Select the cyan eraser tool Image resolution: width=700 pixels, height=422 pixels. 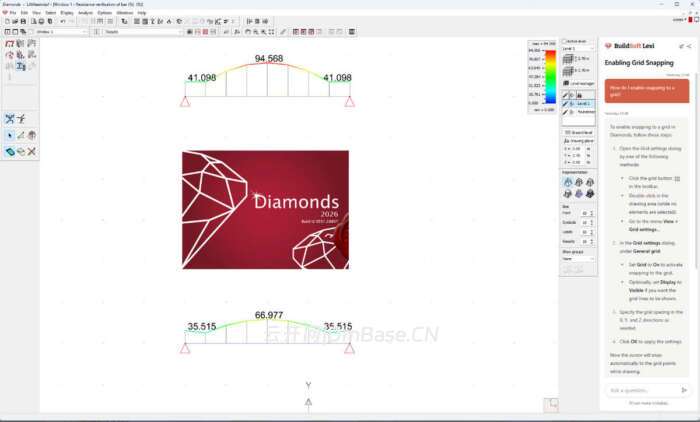point(10,152)
